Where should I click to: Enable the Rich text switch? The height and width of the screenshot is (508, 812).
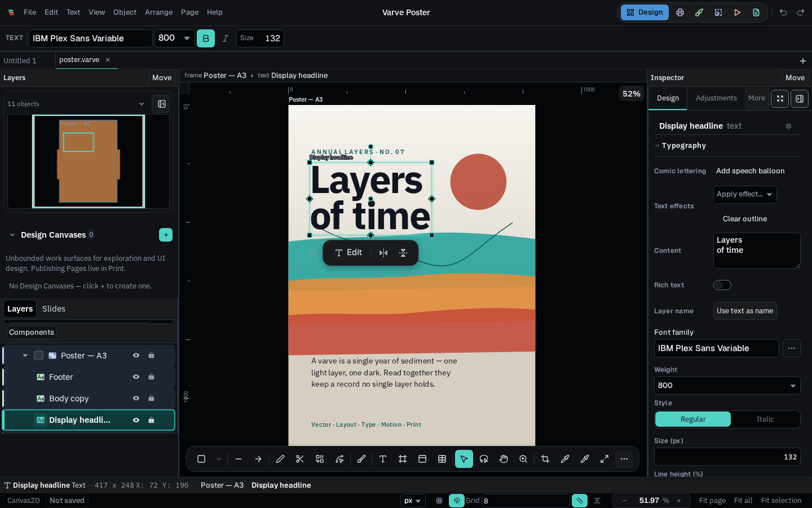tap(722, 285)
